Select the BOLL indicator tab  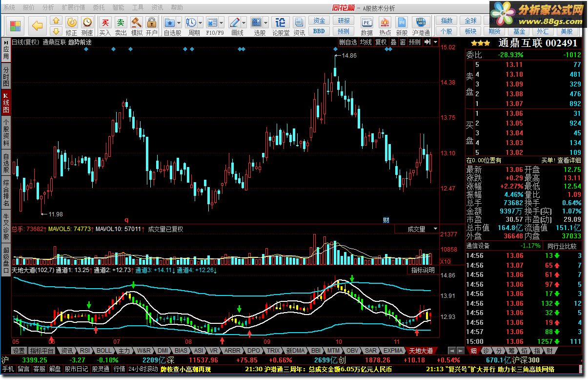click(x=104, y=351)
